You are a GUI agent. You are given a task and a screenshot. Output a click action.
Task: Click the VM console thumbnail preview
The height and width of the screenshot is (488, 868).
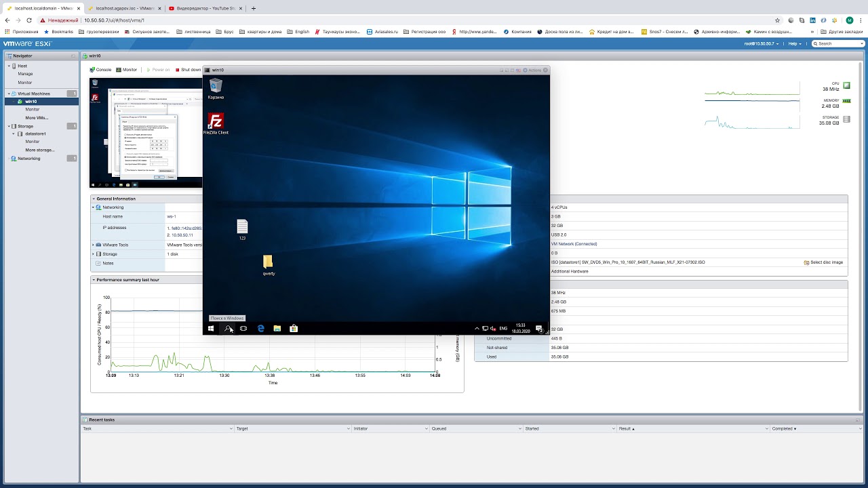(146, 133)
